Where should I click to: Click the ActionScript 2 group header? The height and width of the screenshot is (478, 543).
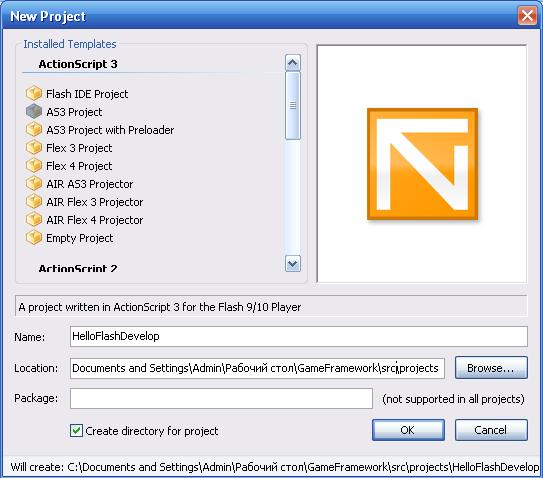click(78, 268)
